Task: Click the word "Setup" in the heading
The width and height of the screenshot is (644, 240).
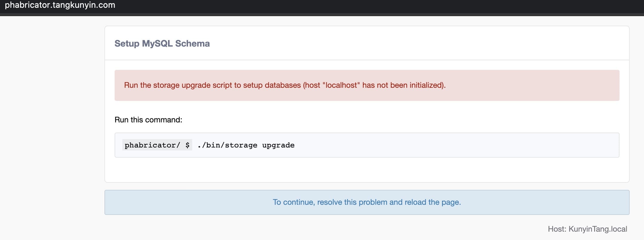Action: (x=127, y=44)
